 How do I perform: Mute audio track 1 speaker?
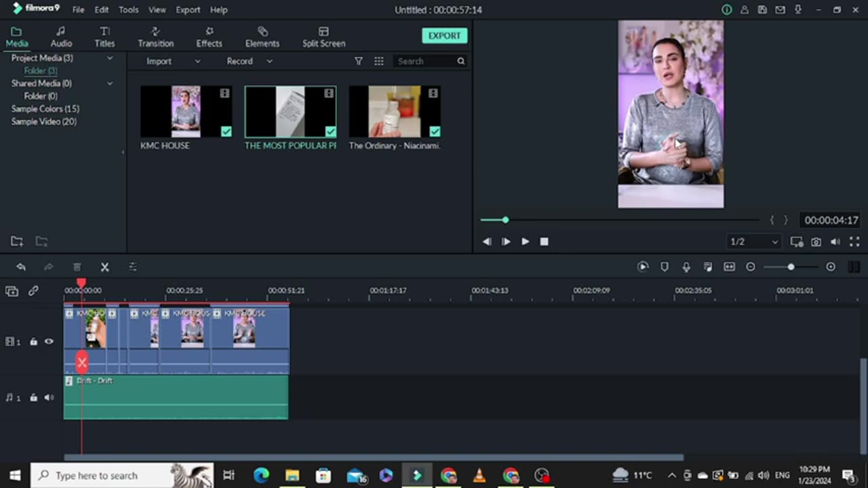tap(49, 398)
